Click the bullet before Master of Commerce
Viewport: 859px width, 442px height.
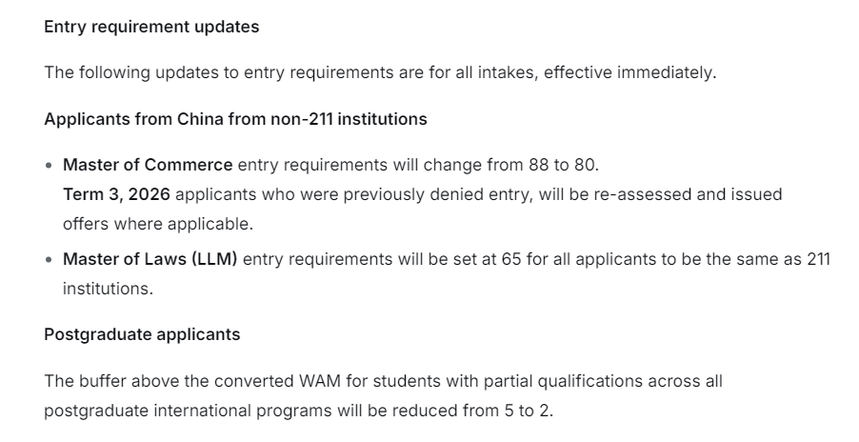click(x=49, y=165)
